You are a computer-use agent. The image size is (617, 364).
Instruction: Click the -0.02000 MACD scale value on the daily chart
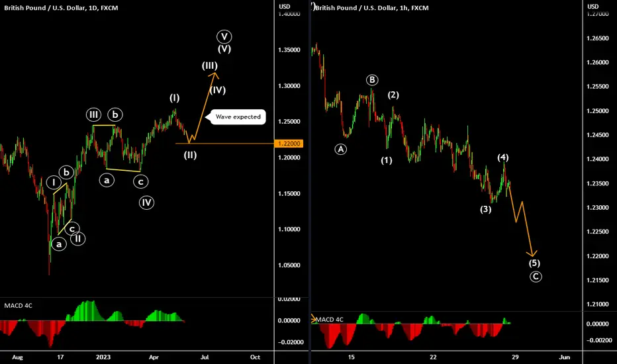click(291, 342)
